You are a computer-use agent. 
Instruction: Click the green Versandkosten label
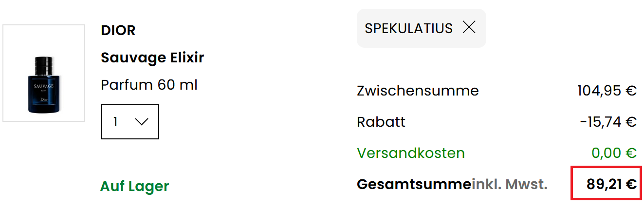[x=410, y=153]
